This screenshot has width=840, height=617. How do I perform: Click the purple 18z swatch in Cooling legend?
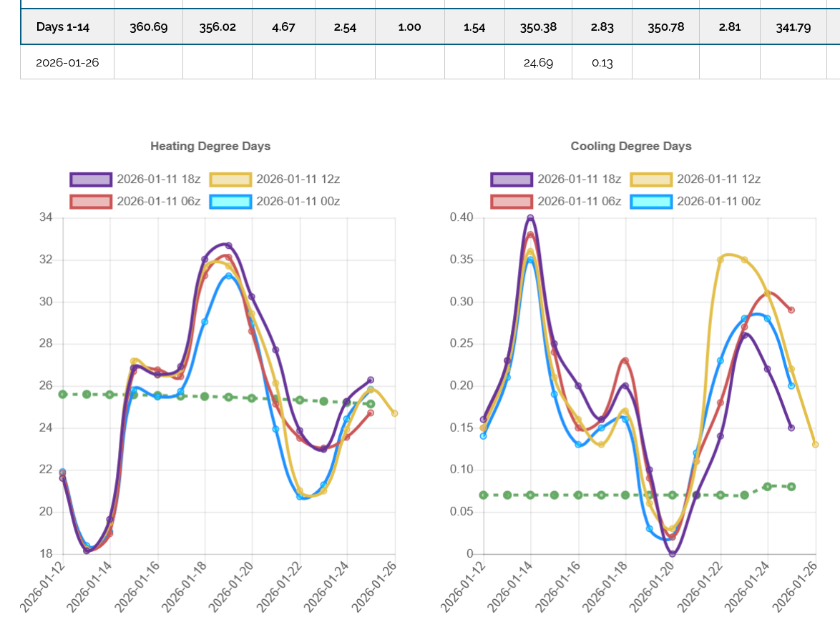tap(512, 179)
